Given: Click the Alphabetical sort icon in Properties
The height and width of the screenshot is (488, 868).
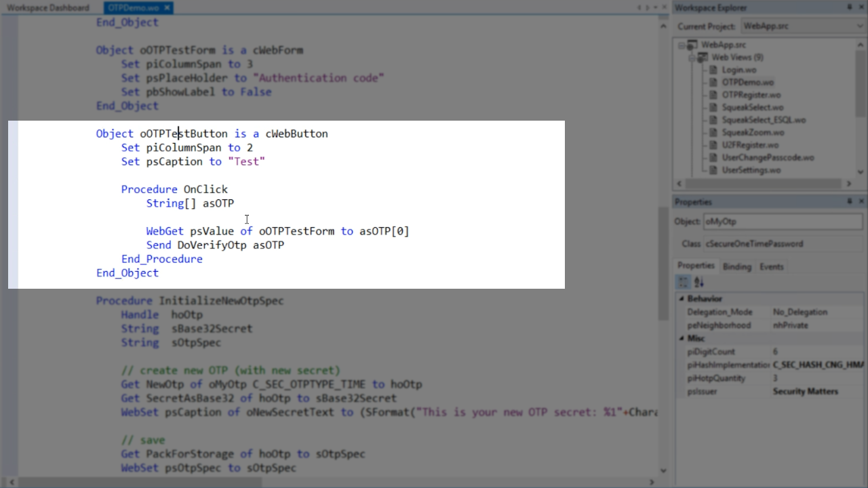Looking at the screenshot, I should pyautogui.click(x=699, y=282).
